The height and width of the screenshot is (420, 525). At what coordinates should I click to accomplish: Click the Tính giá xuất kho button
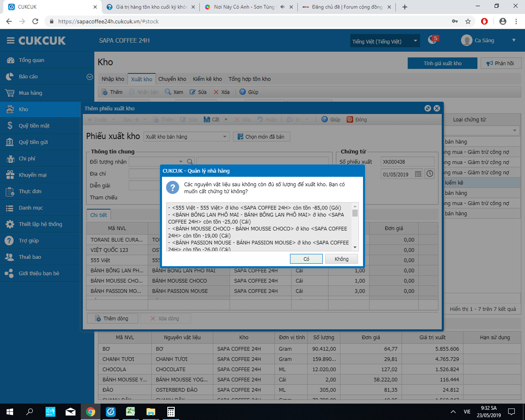point(443,63)
